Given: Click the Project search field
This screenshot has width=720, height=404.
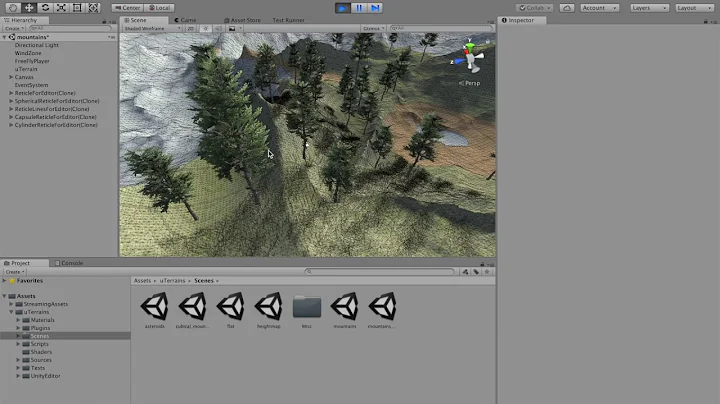Looking at the screenshot, I should coord(380,272).
